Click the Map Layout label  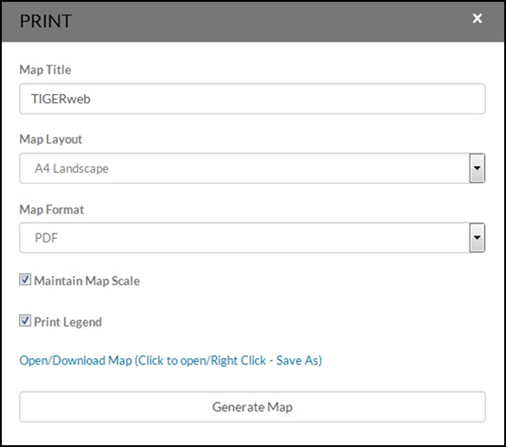click(x=51, y=139)
